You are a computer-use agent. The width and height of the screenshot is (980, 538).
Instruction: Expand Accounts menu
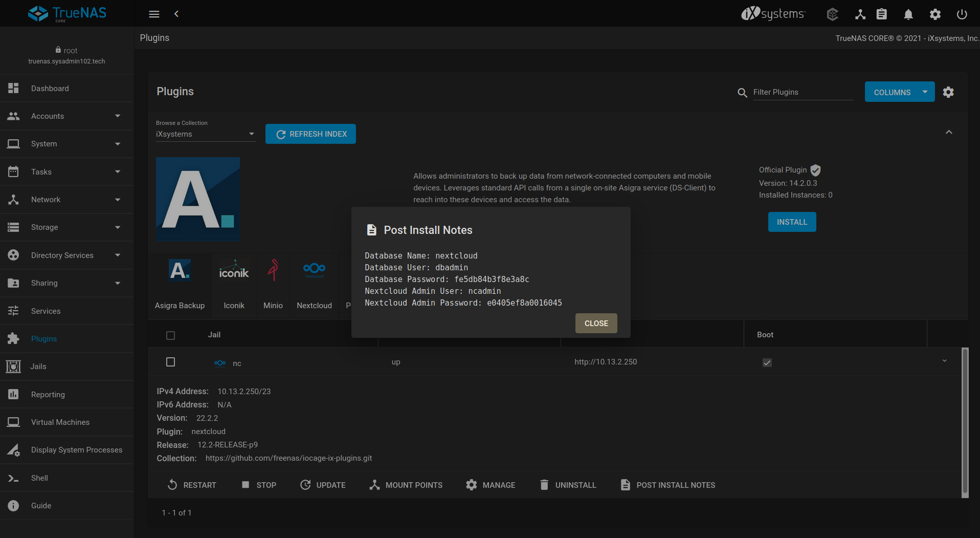pos(67,116)
